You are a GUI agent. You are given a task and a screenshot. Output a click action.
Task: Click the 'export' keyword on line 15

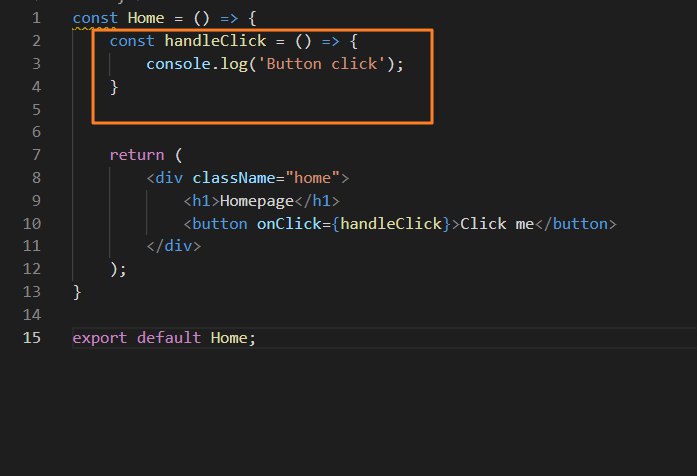(100, 338)
